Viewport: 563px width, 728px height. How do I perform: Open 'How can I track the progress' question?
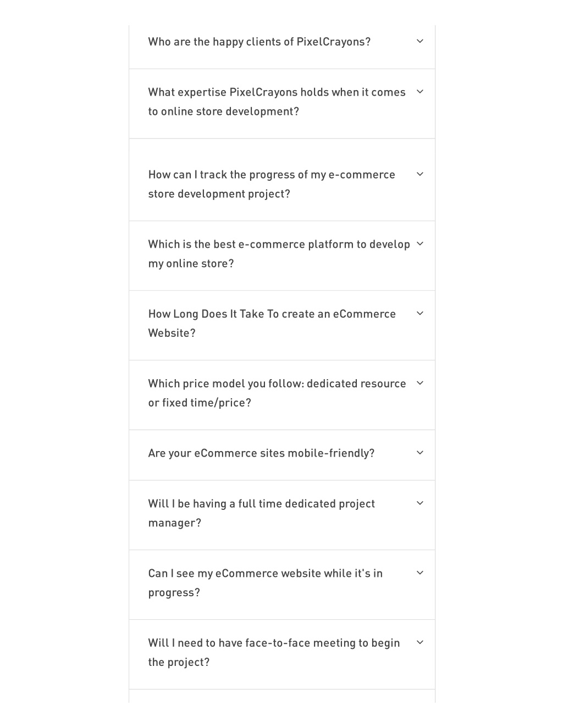pyautogui.click(x=272, y=184)
